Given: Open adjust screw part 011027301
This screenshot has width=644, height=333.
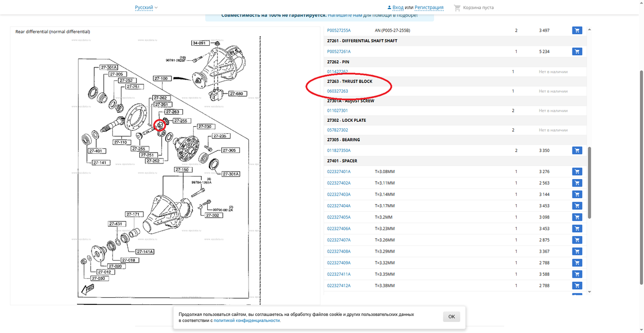Looking at the screenshot, I should click(x=338, y=111).
